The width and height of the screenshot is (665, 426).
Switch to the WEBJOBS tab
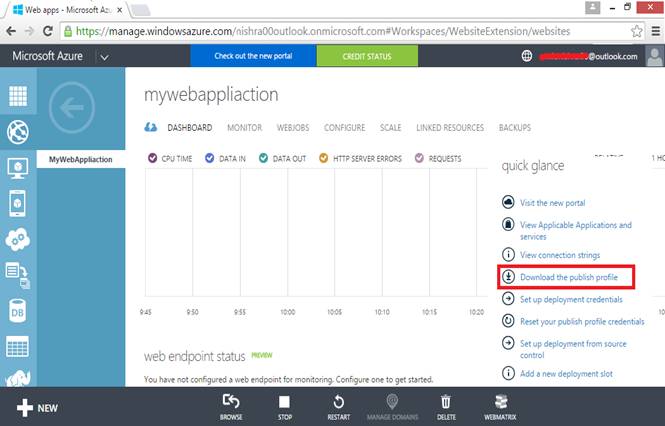[293, 128]
